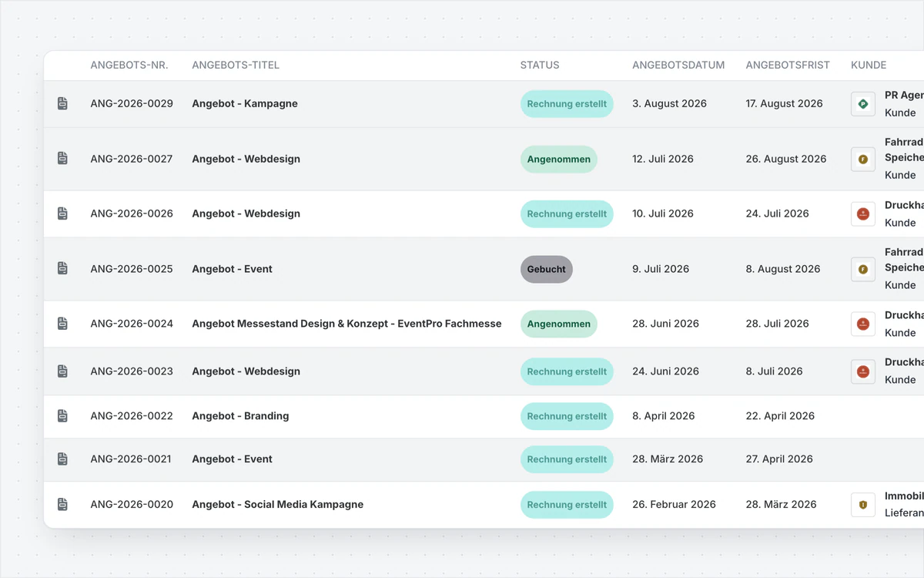Viewport: 924px width, 578px height.
Task: Click deadline 22. April 2026
Action: coord(780,415)
